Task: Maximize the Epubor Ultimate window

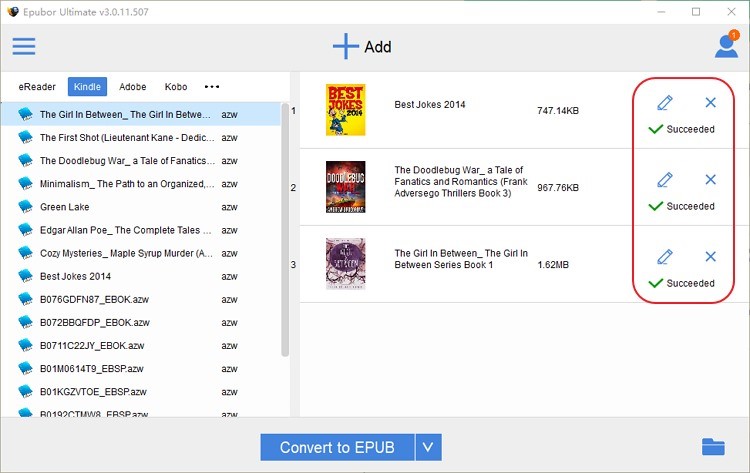Action: [x=696, y=11]
